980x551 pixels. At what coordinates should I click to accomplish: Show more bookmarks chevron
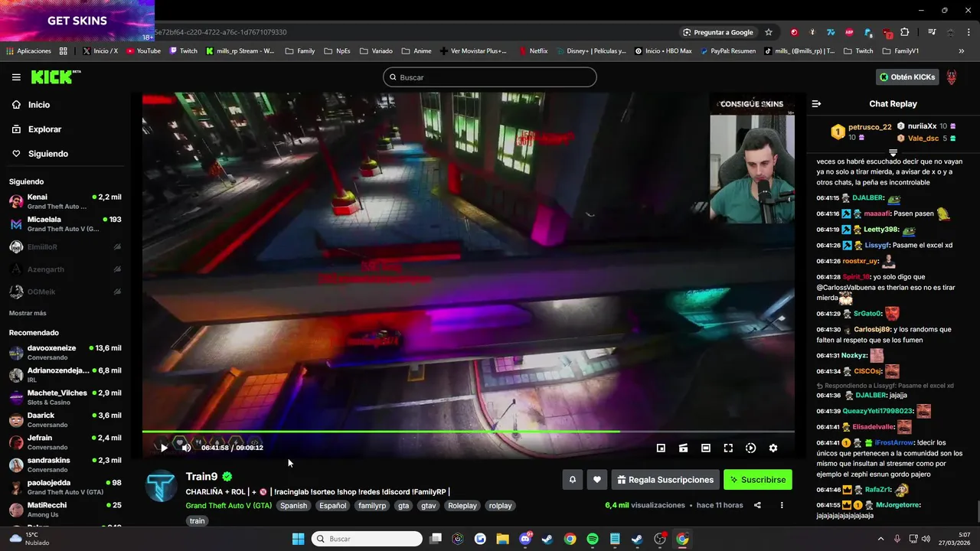[962, 51]
